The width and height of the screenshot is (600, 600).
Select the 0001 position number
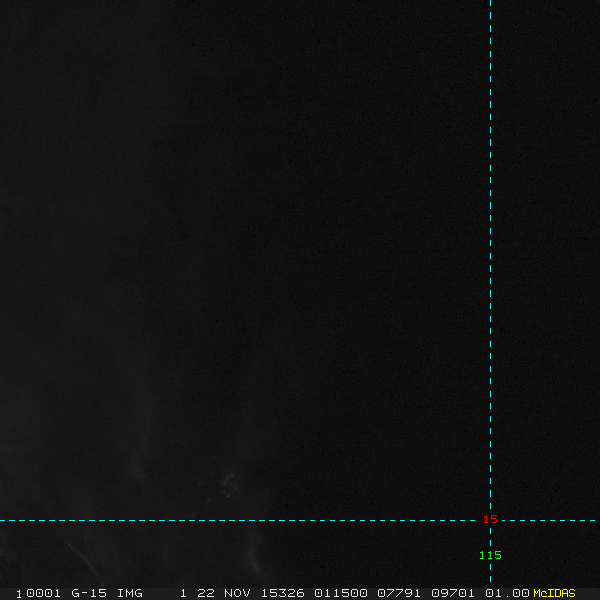pyautogui.click(x=43, y=593)
